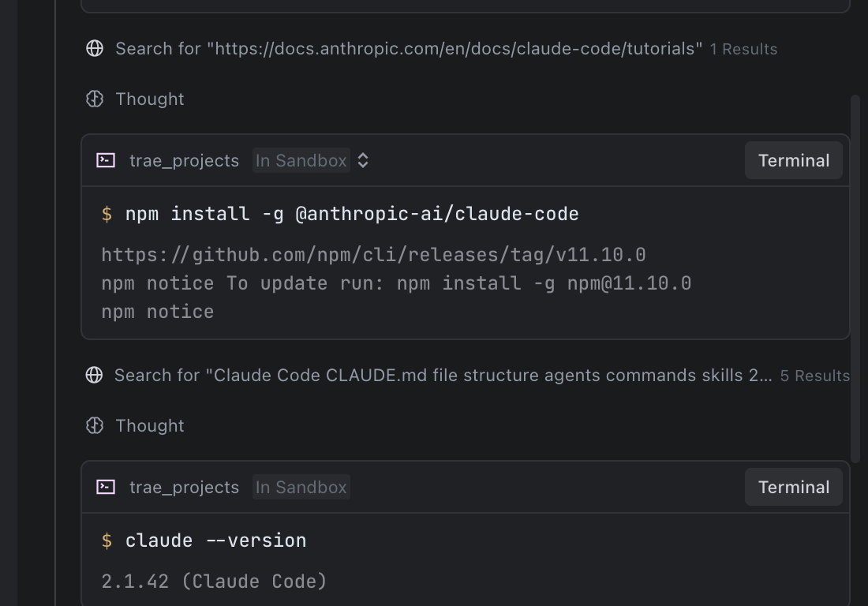Toggle the In Sandbox badge on the claude version block
This screenshot has width=868, height=606.
tap(301, 487)
